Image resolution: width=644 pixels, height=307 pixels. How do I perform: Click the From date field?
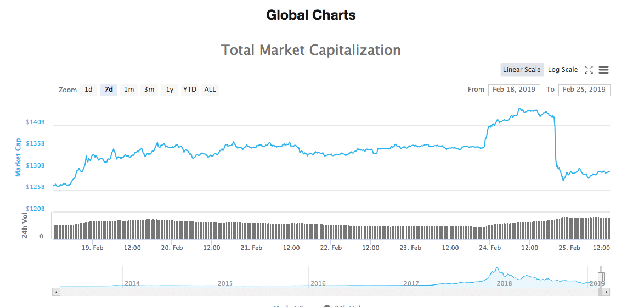point(514,90)
